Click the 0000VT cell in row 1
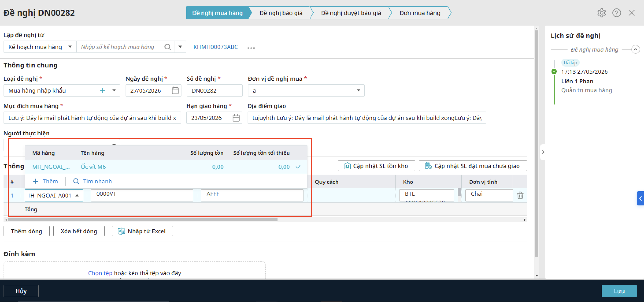The height and width of the screenshot is (302, 644). pyautogui.click(x=142, y=195)
